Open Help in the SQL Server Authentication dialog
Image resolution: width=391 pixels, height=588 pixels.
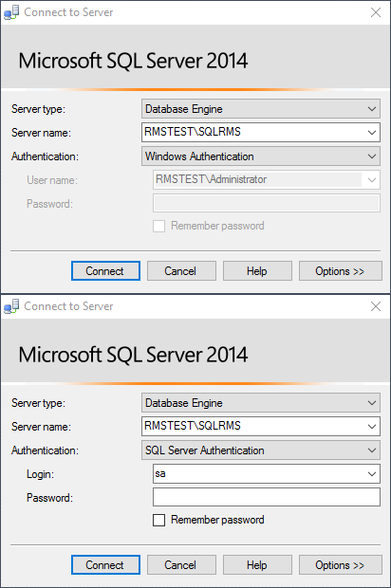click(x=257, y=564)
